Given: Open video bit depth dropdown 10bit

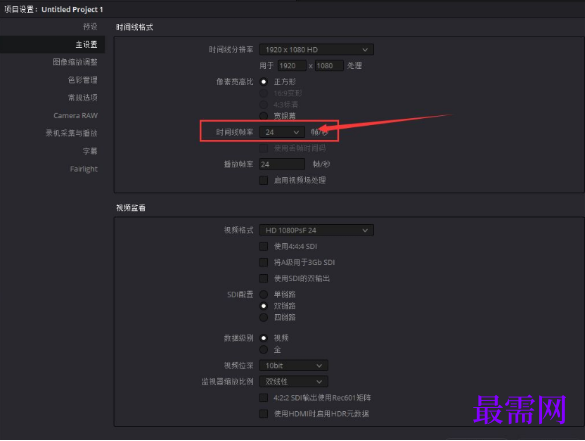Looking at the screenshot, I should coord(294,366).
